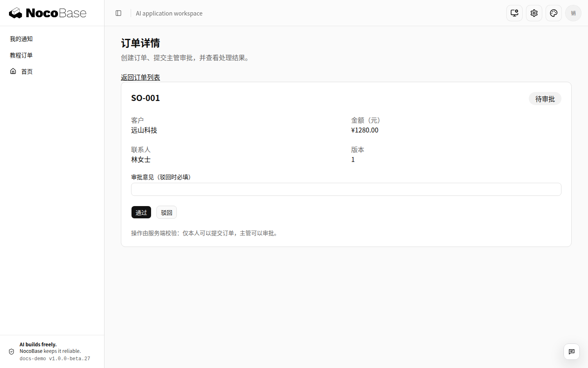Screen dimensions: 588x368
Task: Click the 版本 value 1
Action: [x=353, y=159]
